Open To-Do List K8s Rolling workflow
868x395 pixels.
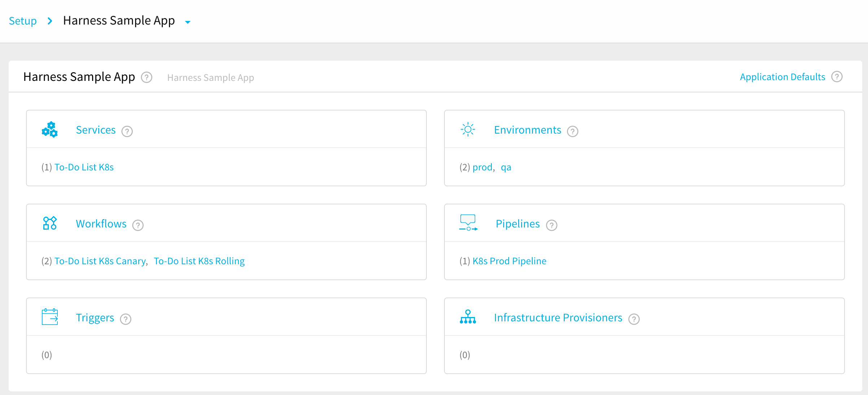coord(199,261)
